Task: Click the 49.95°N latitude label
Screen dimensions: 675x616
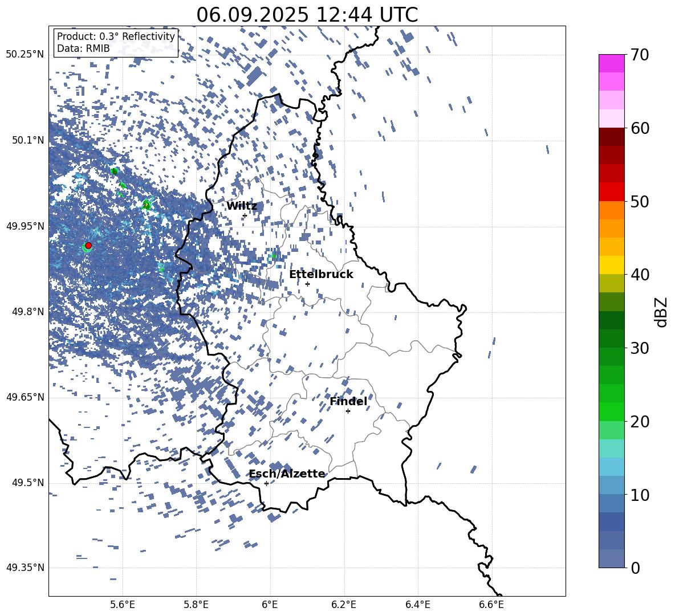Action: point(25,226)
